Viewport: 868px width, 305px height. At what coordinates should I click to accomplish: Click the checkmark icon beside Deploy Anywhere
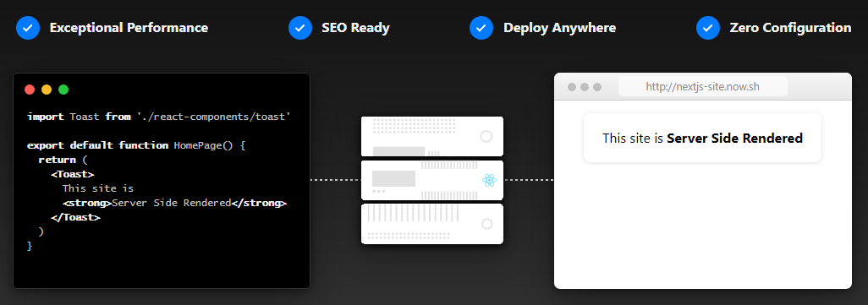(481, 28)
